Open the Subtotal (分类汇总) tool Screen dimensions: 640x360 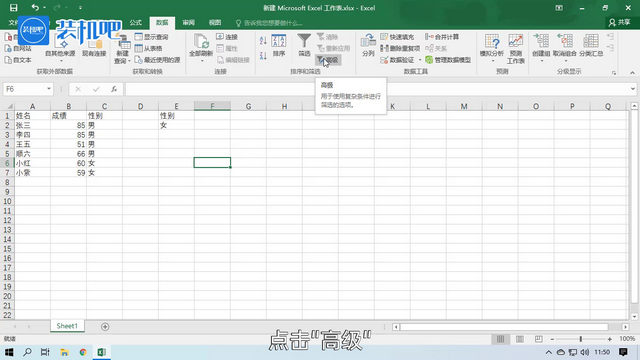coord(591,45)
